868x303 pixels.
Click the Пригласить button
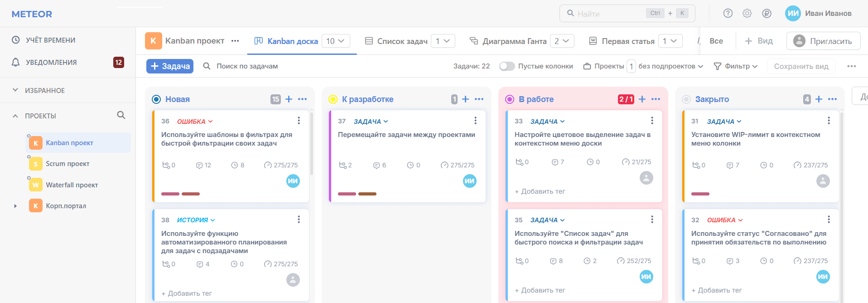coord(823,41)
